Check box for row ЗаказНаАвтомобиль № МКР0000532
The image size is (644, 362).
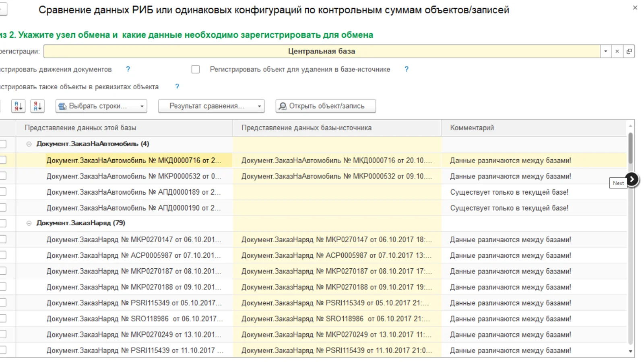[x=3, y=176]
